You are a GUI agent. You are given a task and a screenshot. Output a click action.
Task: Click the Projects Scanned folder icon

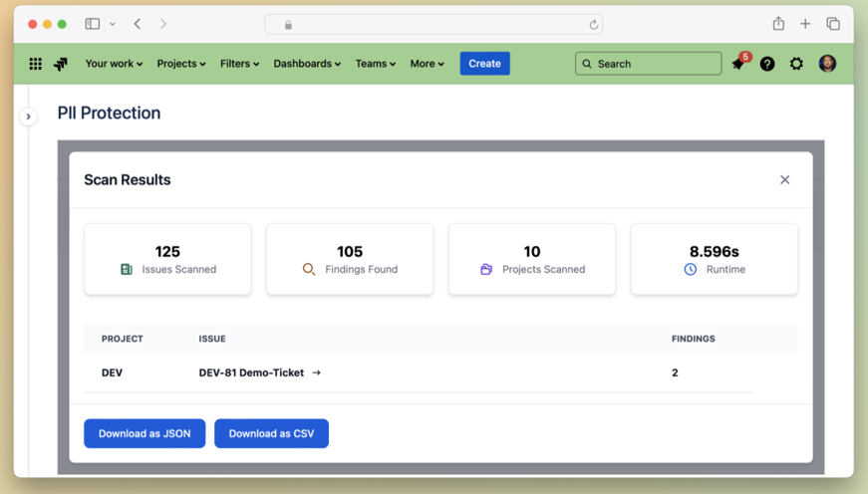pyautogui.click(x=486, y=269)
